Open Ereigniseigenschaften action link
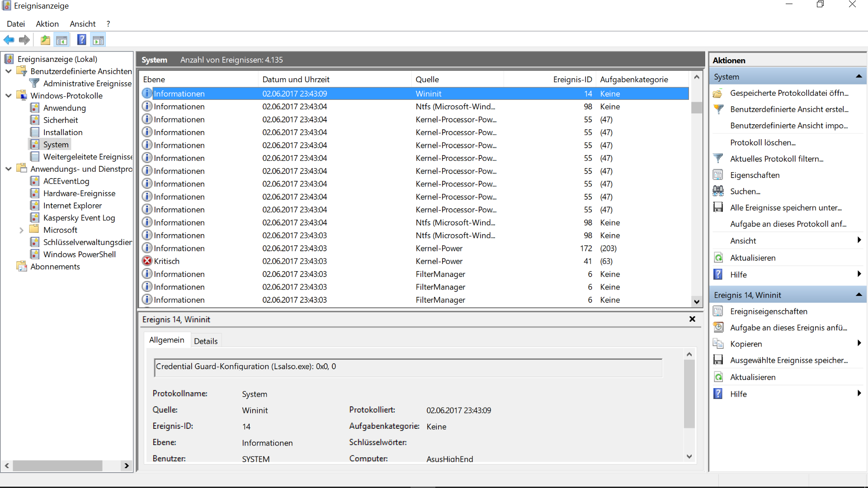 [x=769, y=311]
